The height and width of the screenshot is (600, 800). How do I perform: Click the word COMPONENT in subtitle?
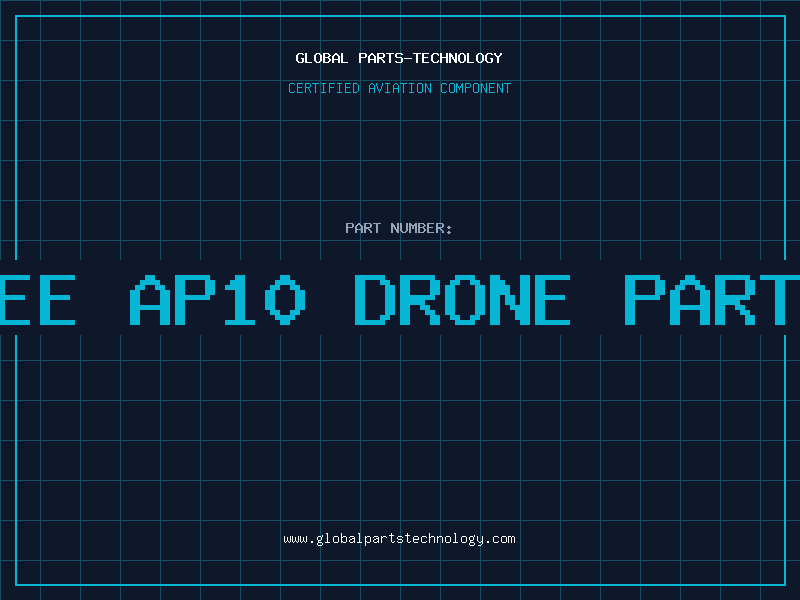click(476, 88)
